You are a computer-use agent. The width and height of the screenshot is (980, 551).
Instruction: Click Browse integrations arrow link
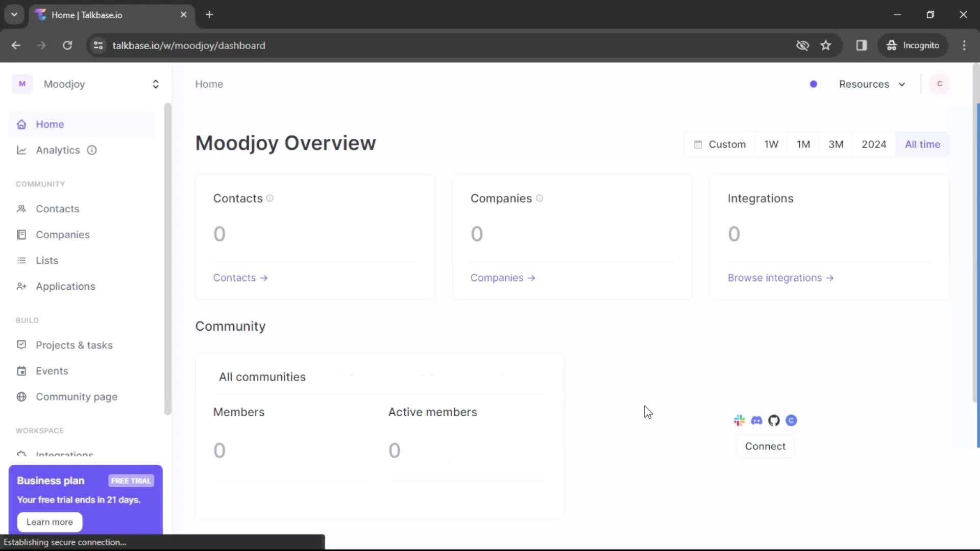tap(781, 278)
